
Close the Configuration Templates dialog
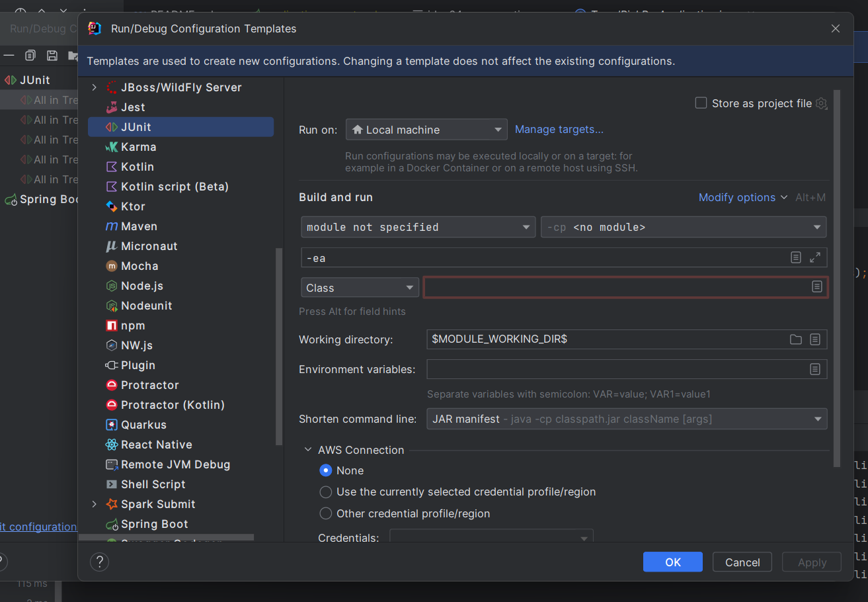pos(836,28)
